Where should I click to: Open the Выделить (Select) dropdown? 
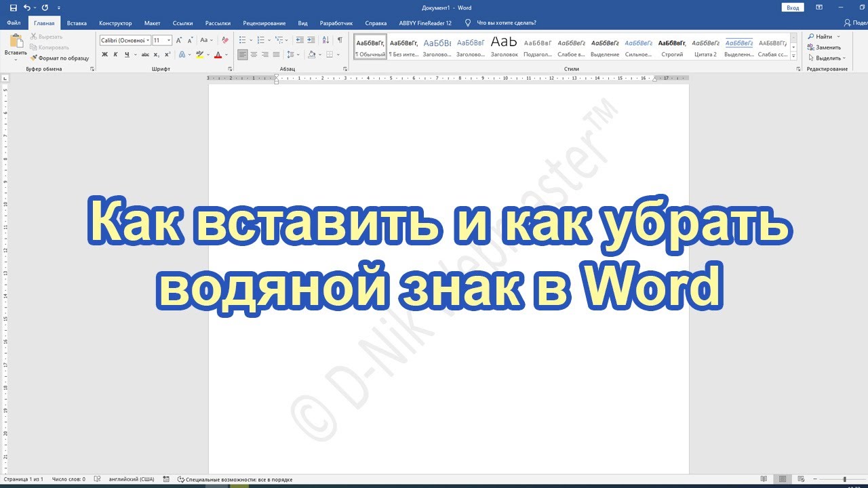click(x=827, y=58)
